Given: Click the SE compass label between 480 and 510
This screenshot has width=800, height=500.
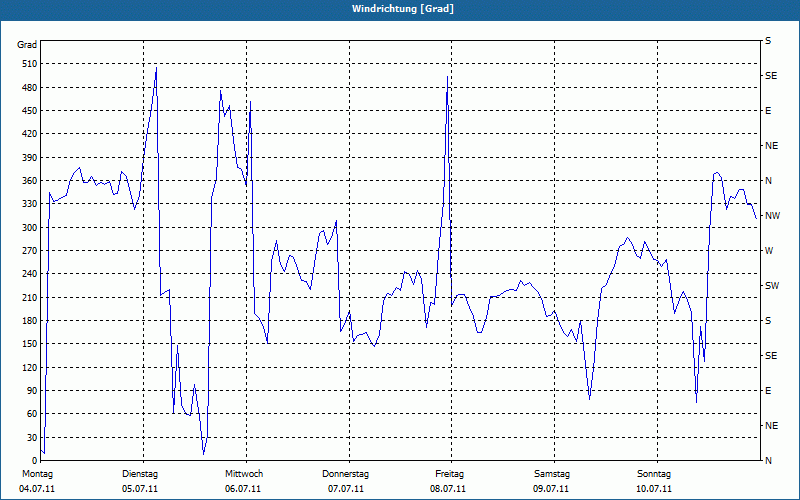Looking at the screenshot, I should pos(771,76).
